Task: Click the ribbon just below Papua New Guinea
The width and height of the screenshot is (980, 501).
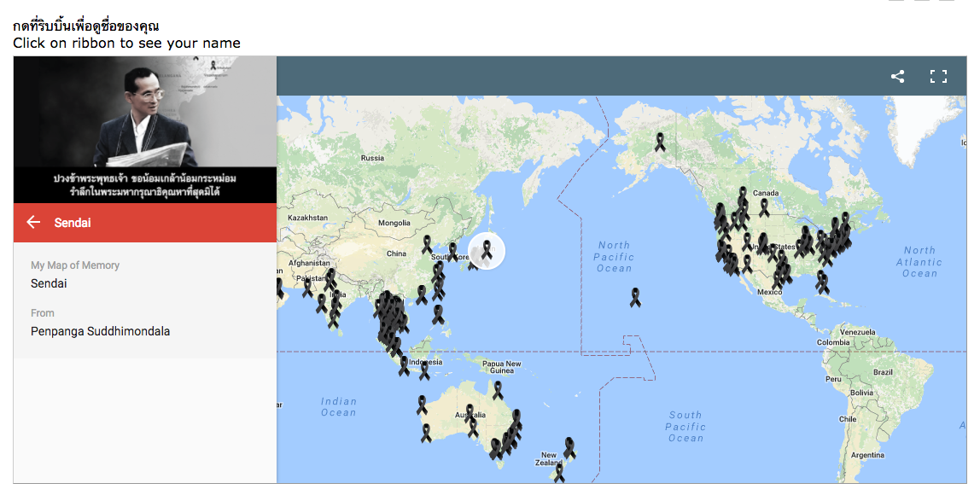Action: pyautogui.click(x=498, y=390)
